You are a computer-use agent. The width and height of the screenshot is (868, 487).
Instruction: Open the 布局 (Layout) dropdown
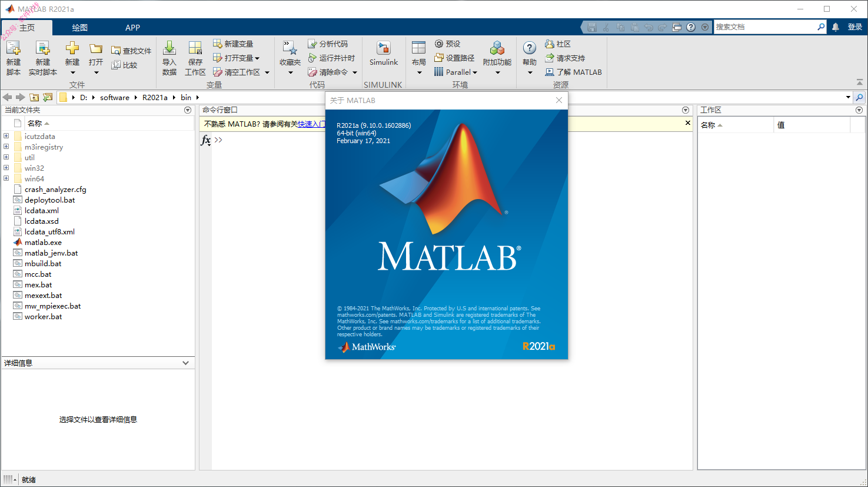[x=419, y=73]
